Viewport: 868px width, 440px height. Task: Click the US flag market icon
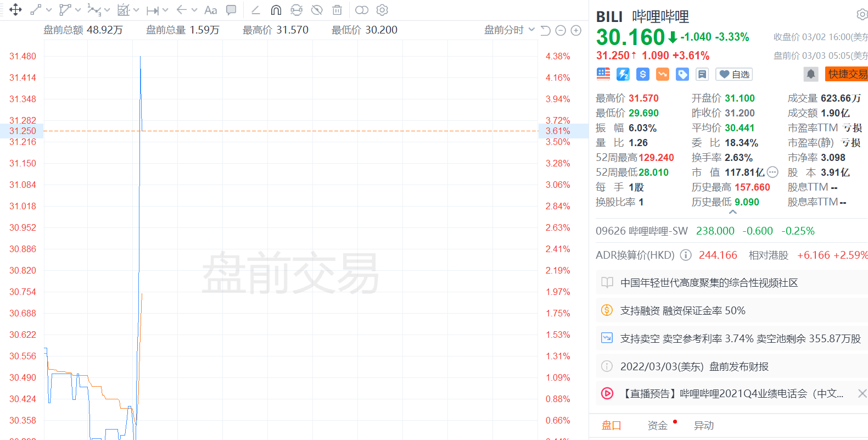pos(603,74)
